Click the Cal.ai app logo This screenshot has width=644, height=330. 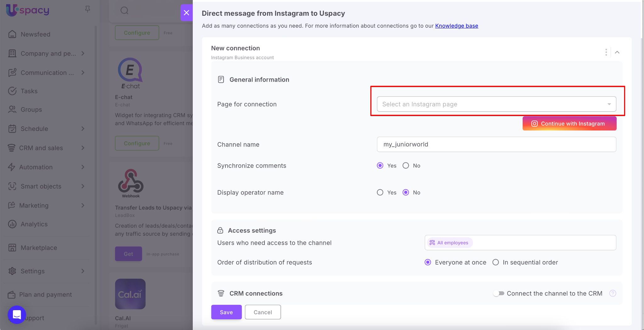tap(130, 294)
